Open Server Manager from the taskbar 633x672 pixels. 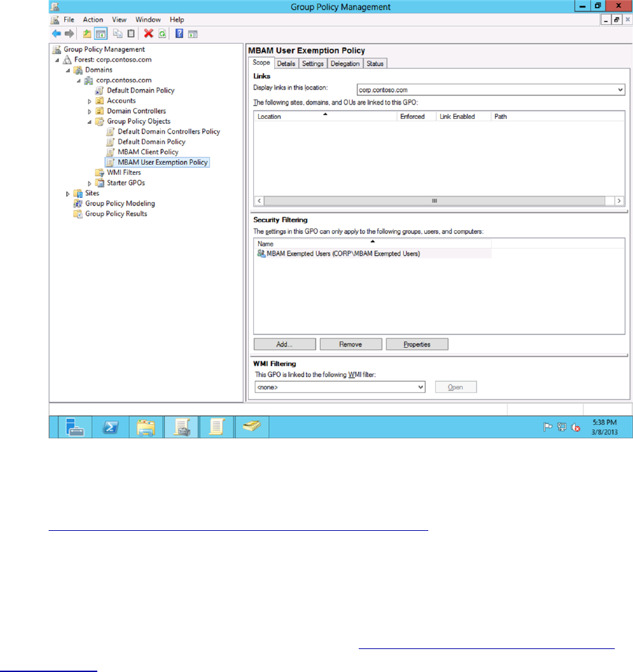pos(74,427)
